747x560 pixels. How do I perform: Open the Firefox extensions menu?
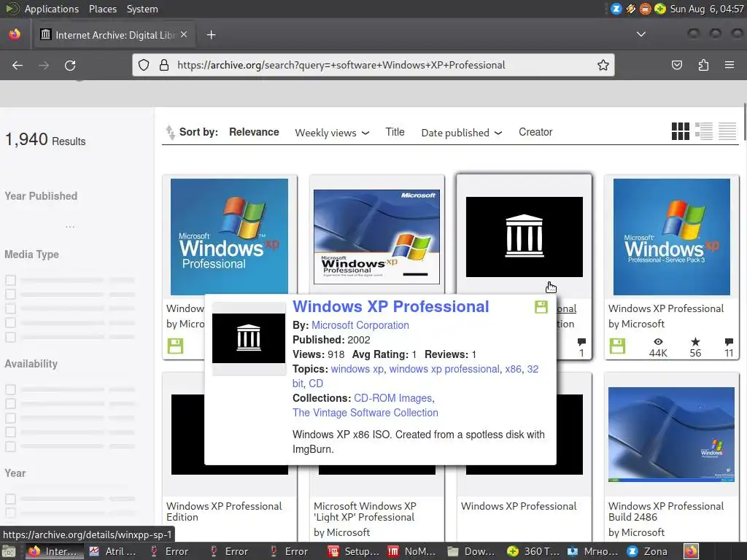[x=704, y=65]
